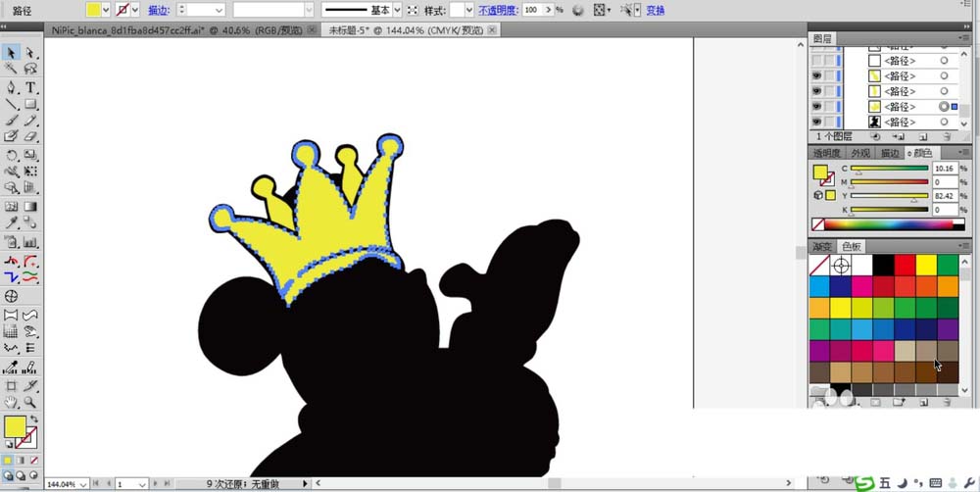Set toolbox paint mode to Gradient
Screen dimensions: 980x492
tap(21, 460)
